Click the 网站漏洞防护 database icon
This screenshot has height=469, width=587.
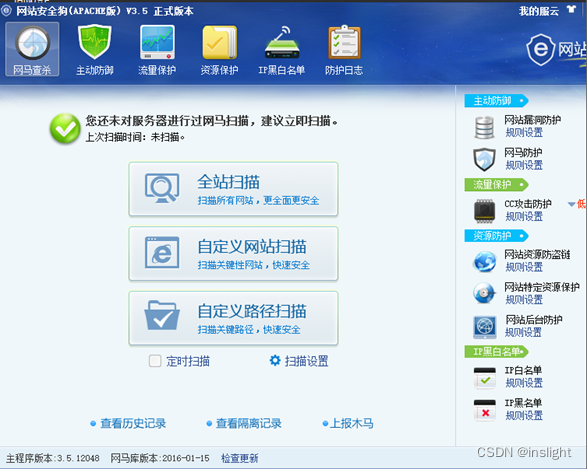coord(484,128)
